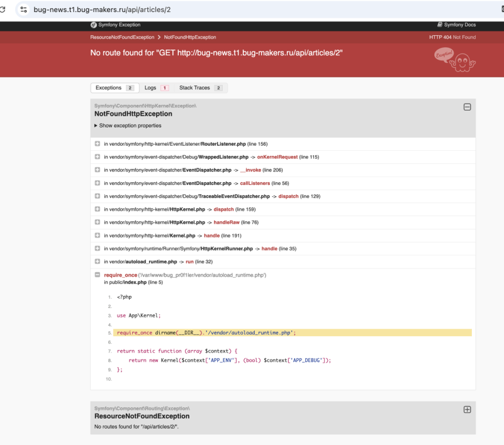Expand the ResourceNotFoundException block

coord(467,410)
